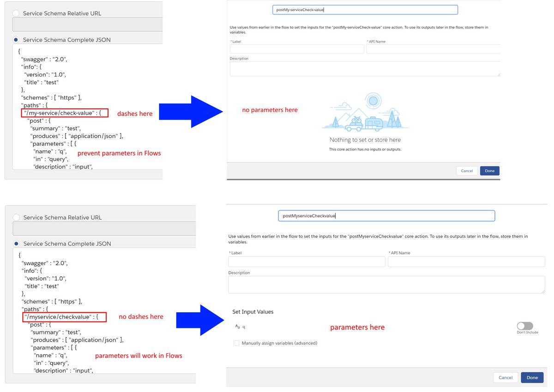Click the Aa text-type icon beside q
This screenshot has width=554, height=392.
238,326
